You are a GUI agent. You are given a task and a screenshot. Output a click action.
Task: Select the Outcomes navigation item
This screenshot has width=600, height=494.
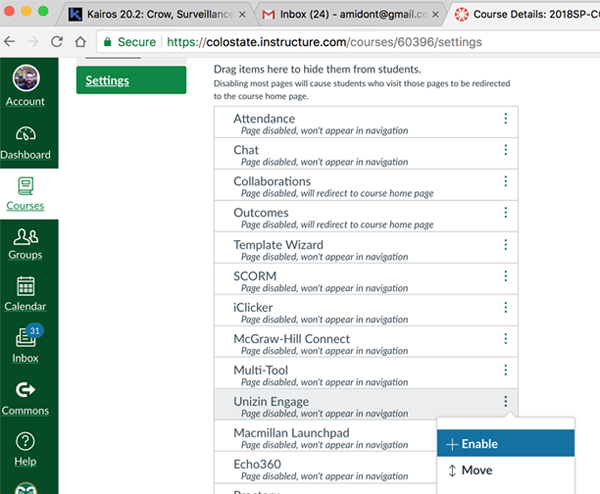point(366,217)
